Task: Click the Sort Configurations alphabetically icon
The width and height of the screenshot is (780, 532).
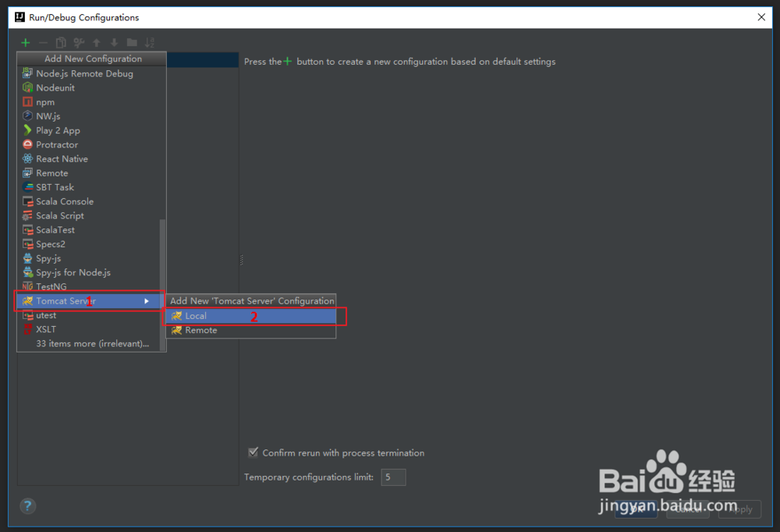Action: (x=149, y=43)
